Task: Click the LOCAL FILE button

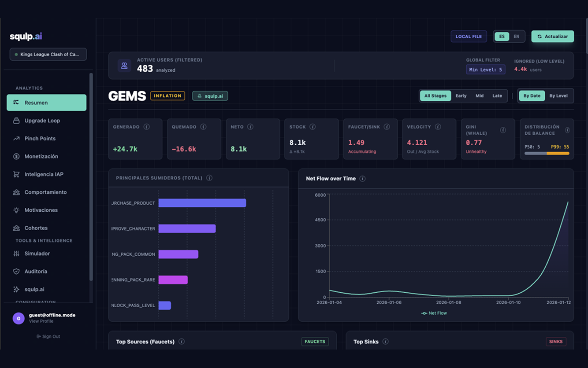Action: (x=469, y=37)
